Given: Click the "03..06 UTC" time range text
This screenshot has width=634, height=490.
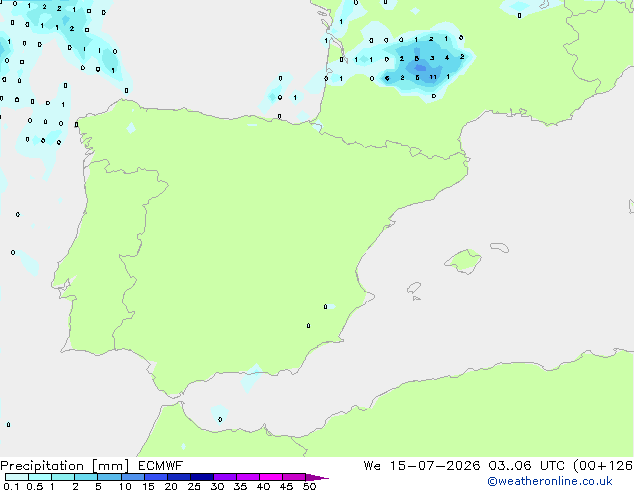Looking at the screenshot, I should (528, 466).
